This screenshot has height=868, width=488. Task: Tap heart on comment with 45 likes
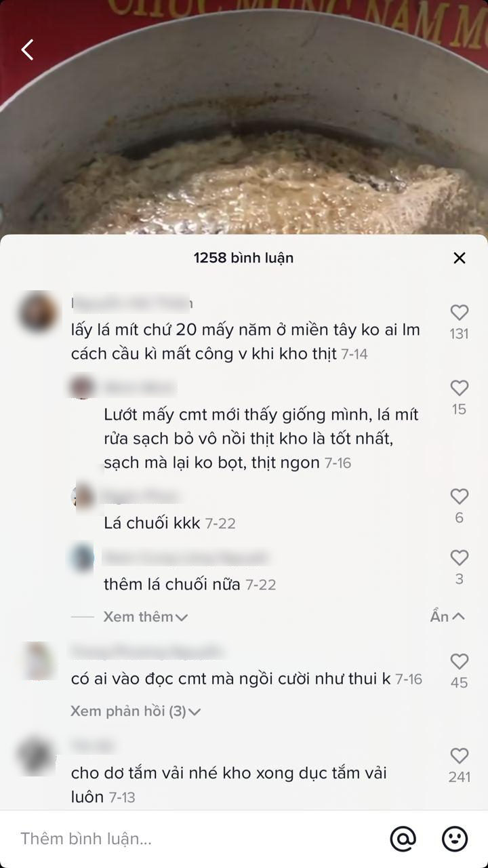(460, 661)
